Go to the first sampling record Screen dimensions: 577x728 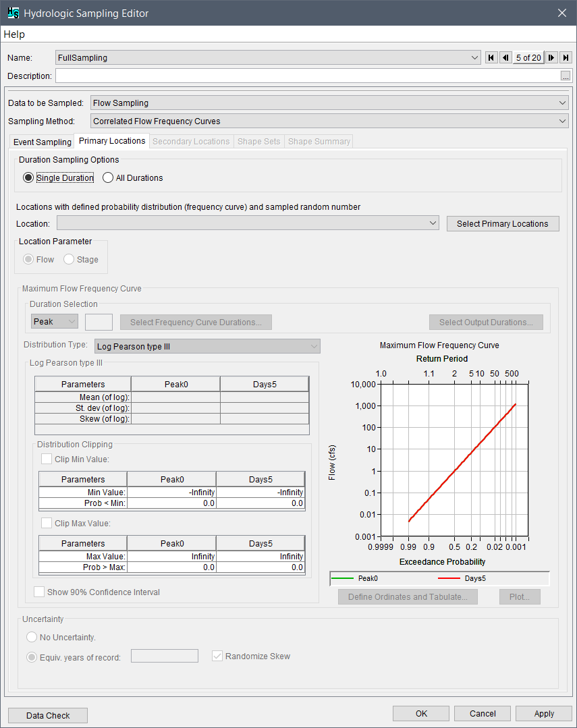pyautogui.click(x=491, y=57)
